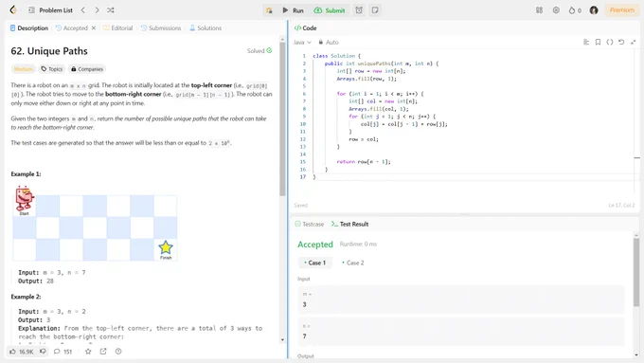Open the Java language dropdown
Screen dimensions: 644x363
click(x=302, y=42)
